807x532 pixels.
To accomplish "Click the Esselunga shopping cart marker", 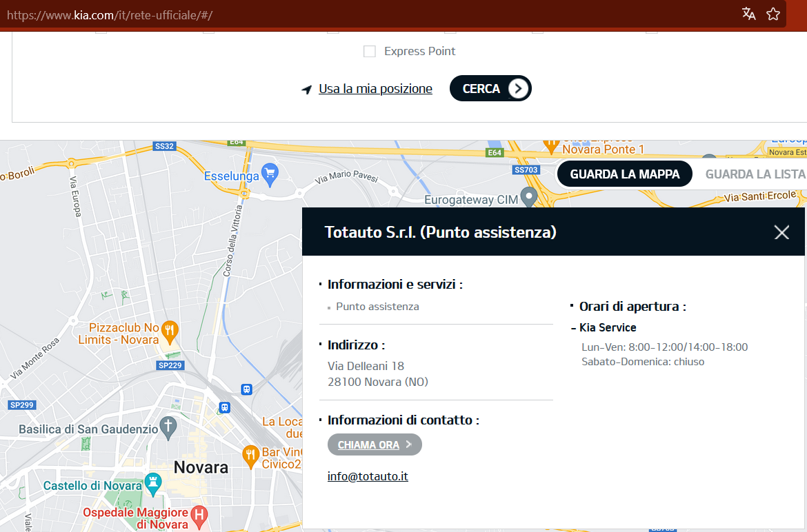I will pyautogui.click(x=270, y=175).
